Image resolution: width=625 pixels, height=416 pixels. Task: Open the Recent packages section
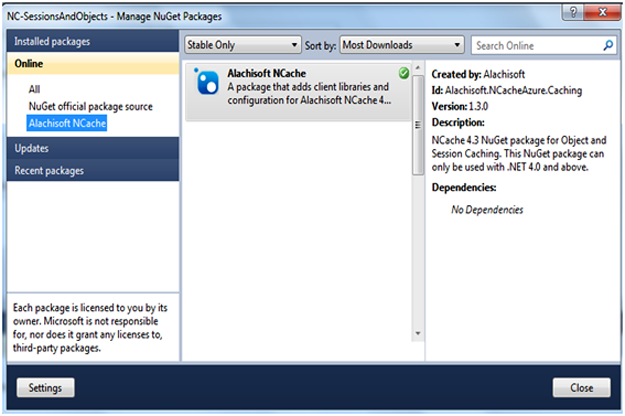(92, 171)
